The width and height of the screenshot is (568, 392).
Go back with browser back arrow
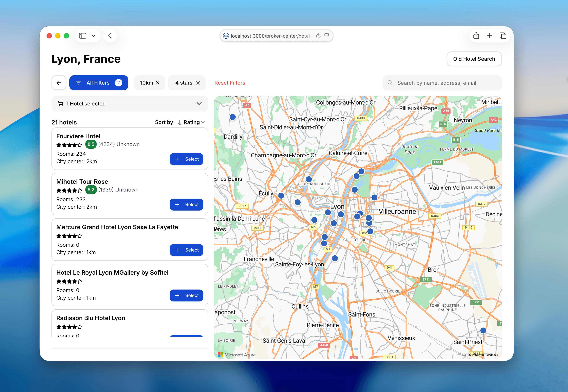click(110, 36)
